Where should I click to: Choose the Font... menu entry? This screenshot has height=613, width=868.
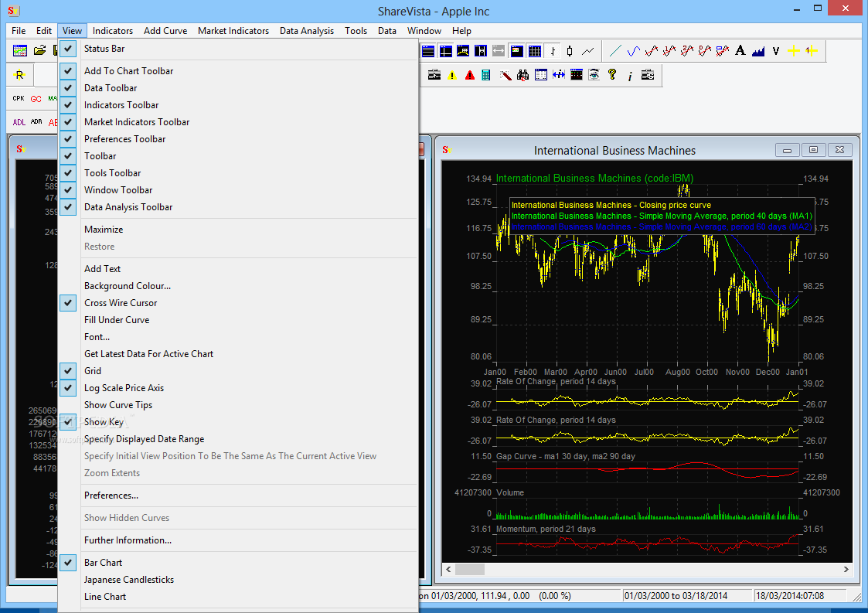238,337
